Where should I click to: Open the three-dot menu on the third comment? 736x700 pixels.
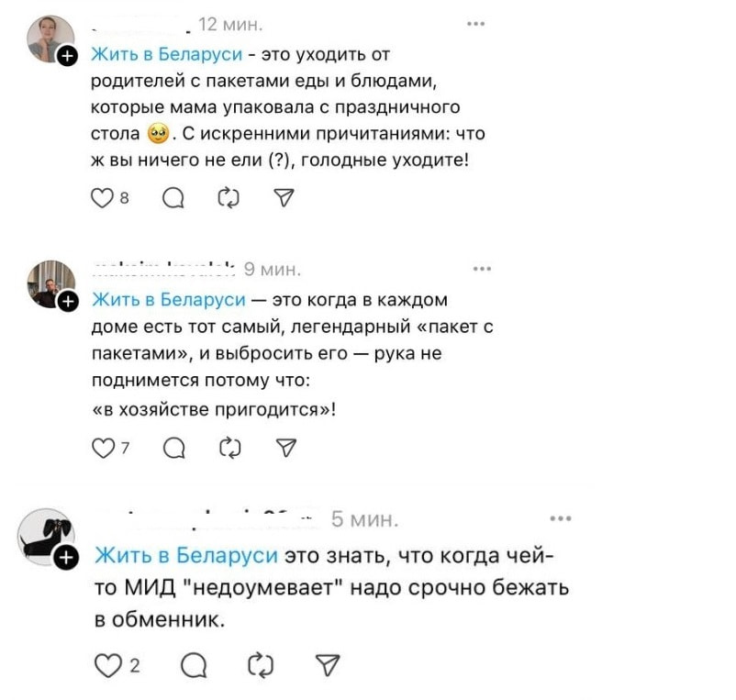click(562, 517)
